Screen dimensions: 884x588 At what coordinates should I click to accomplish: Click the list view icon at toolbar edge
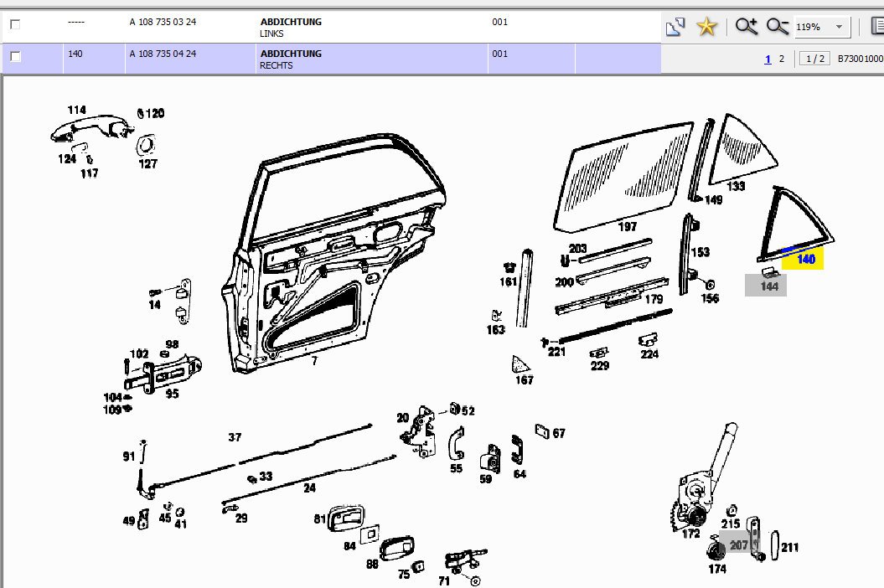(x=877, y=27)
